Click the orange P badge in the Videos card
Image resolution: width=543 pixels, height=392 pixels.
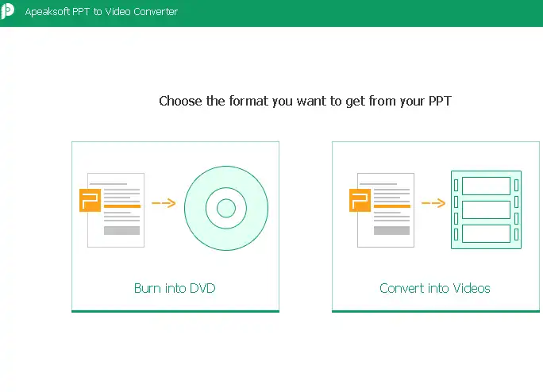360,200
